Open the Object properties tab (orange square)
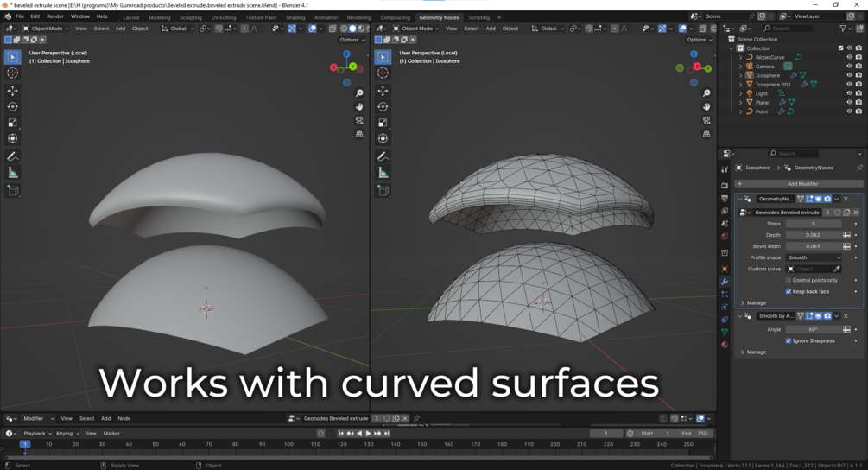Screen dimensions: 868x470 pos(725,269)
